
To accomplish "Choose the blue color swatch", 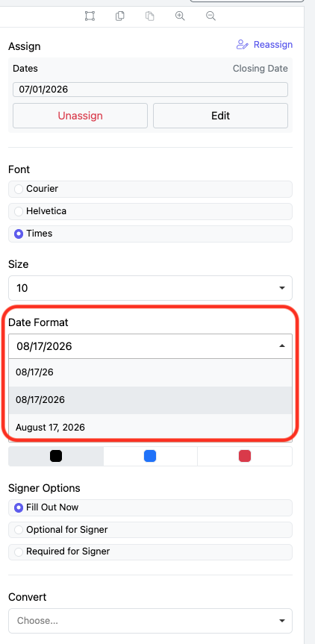I will point(150,456).
